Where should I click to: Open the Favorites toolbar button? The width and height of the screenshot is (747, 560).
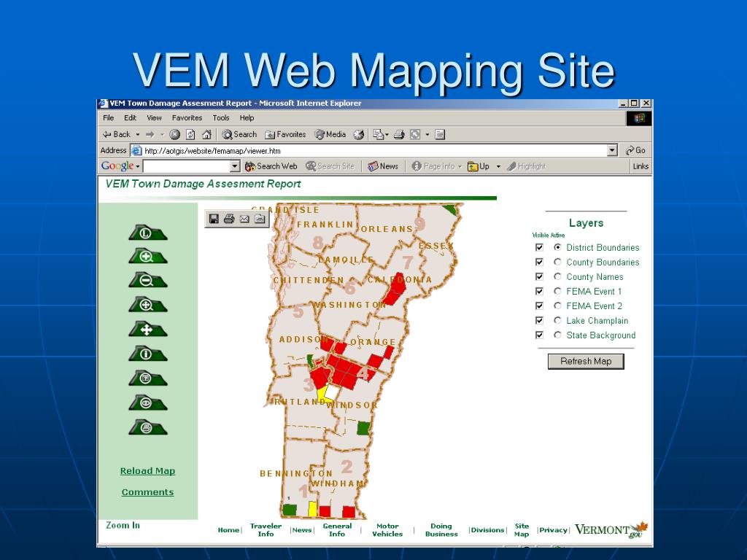pos(285,135)
